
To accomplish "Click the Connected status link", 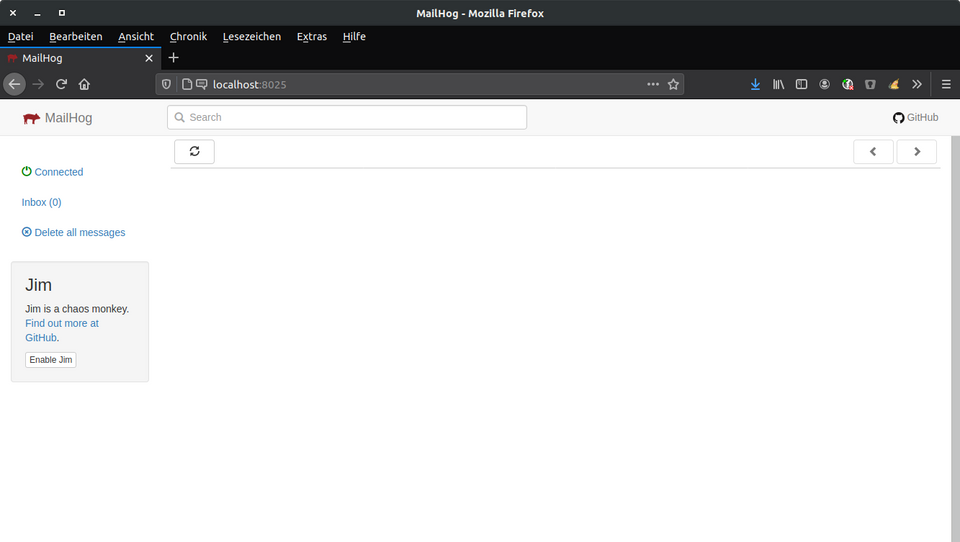I will 53,172.
